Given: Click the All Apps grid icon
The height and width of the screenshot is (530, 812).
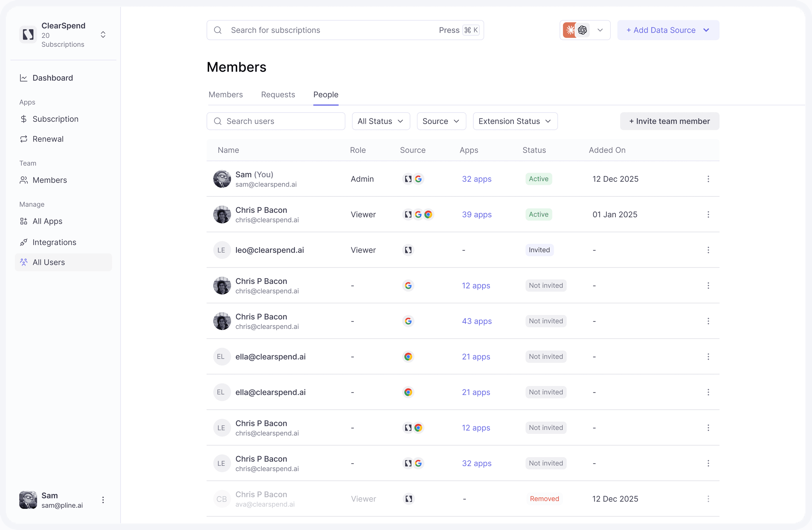Looking at the screenshot, I should (24, 221).
